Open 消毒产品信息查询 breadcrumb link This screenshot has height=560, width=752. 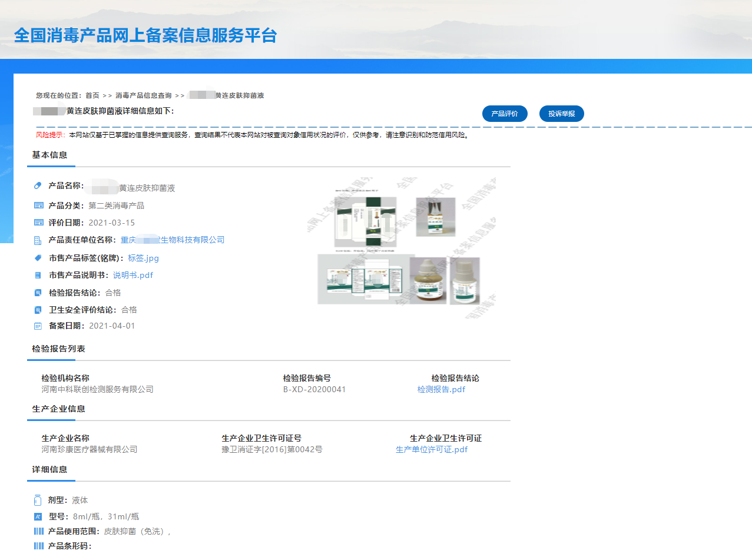pos(144,95)
